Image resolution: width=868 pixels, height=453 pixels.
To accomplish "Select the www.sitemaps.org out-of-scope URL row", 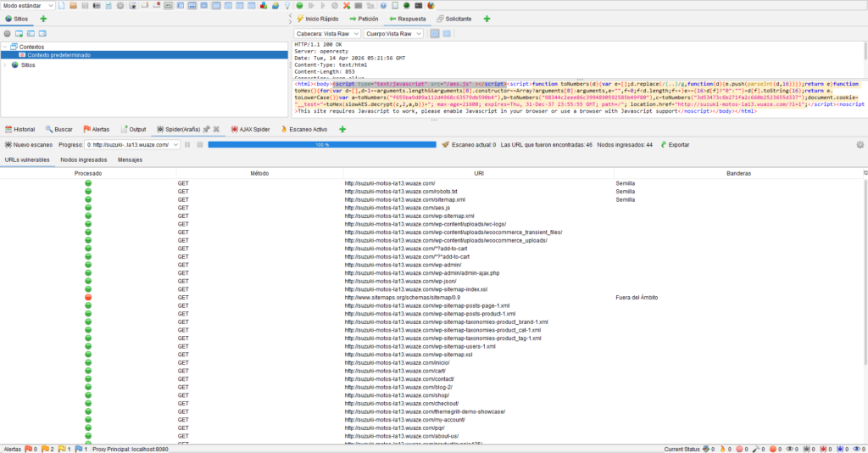I will click(431, 298).
